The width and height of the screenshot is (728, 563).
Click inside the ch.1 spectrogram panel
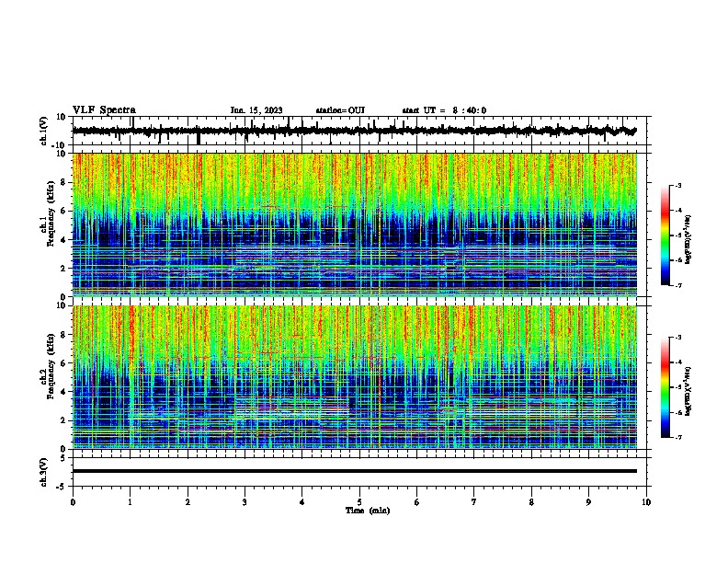[x=355, y=224]
